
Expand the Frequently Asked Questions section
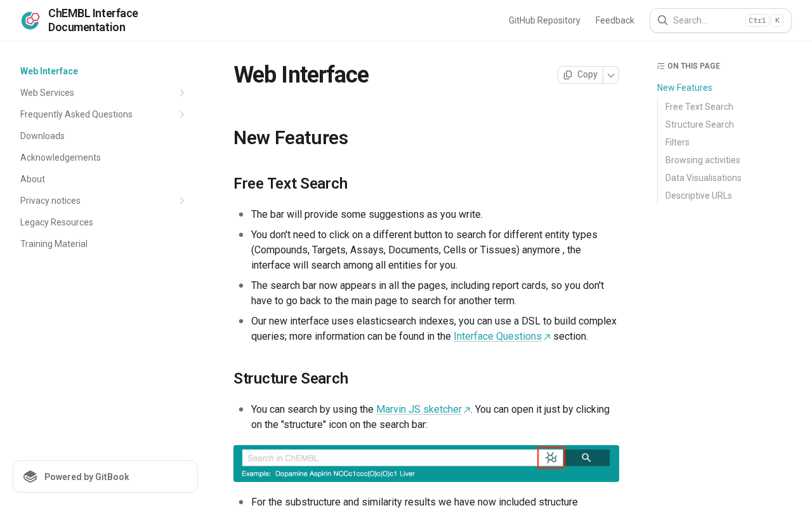[182, 114]
